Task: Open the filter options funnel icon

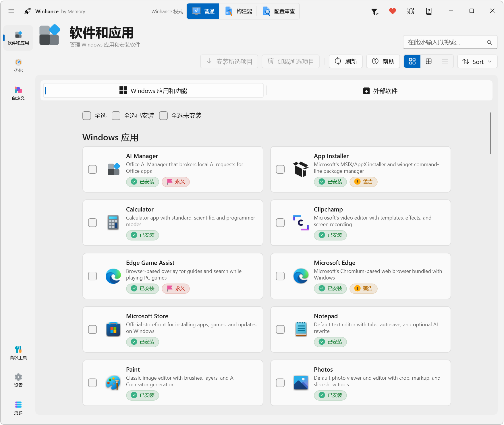Action: click(374, 11)
